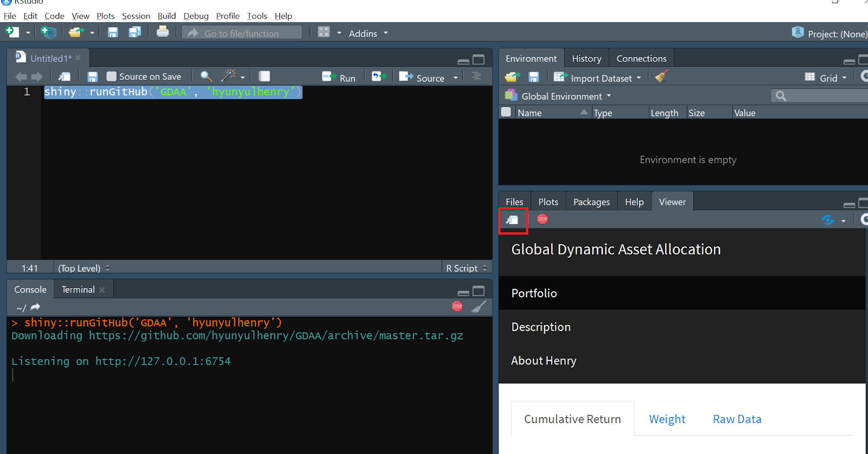This screenshot has height=454, width=868.
Task: Close the Untitled1 script tab
Action: coord(78,57)
